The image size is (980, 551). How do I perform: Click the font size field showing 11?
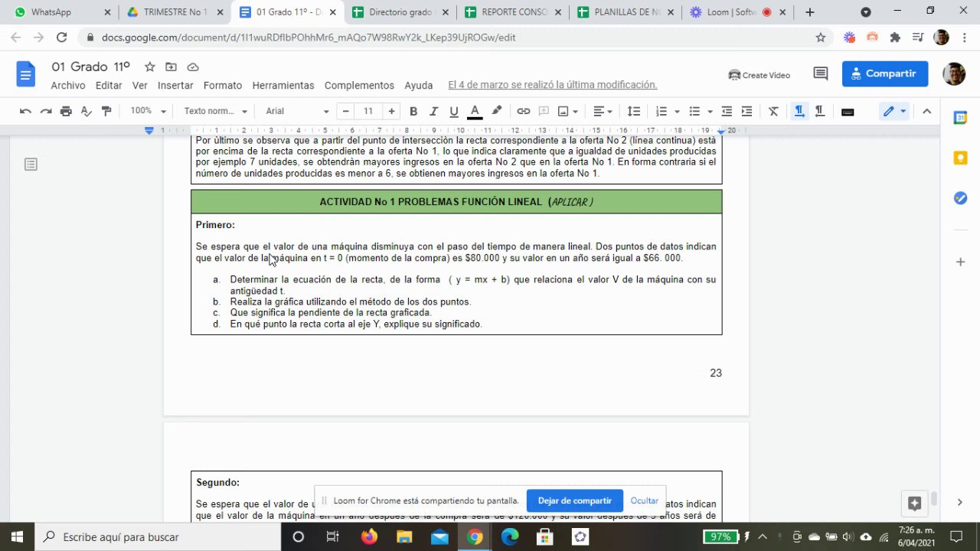click(368, 112)
